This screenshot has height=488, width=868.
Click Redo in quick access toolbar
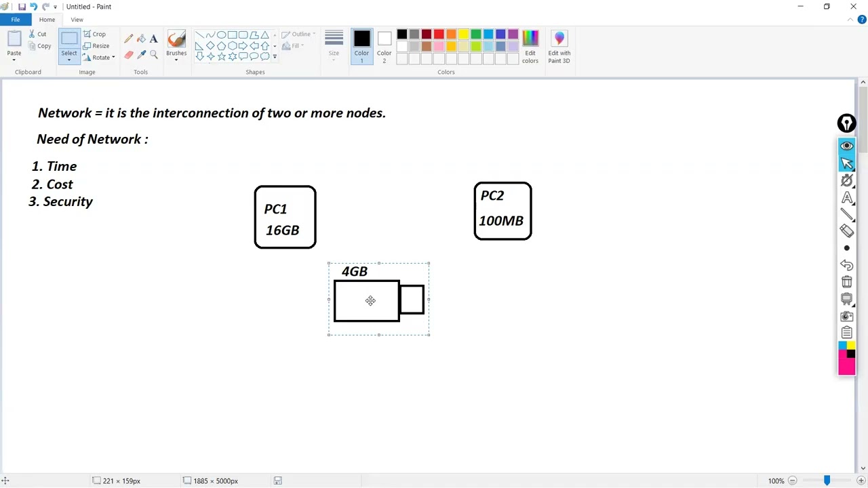(x=45, y=7)
